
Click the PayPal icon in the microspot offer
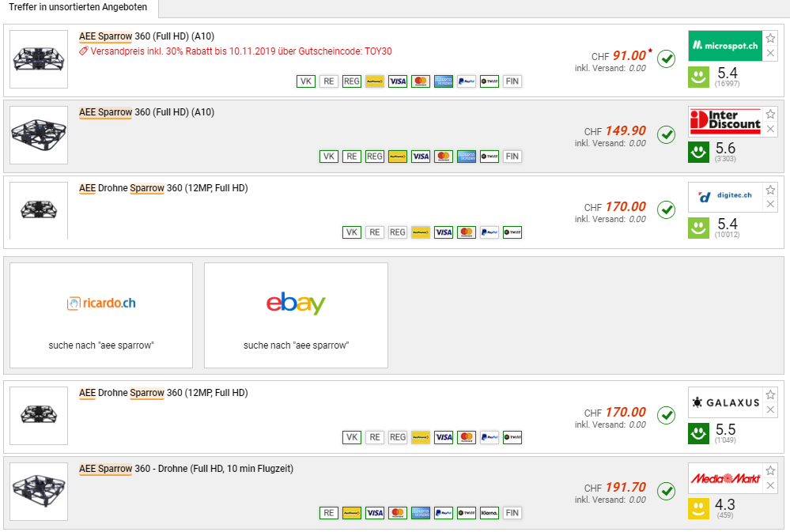coord(466,81)
